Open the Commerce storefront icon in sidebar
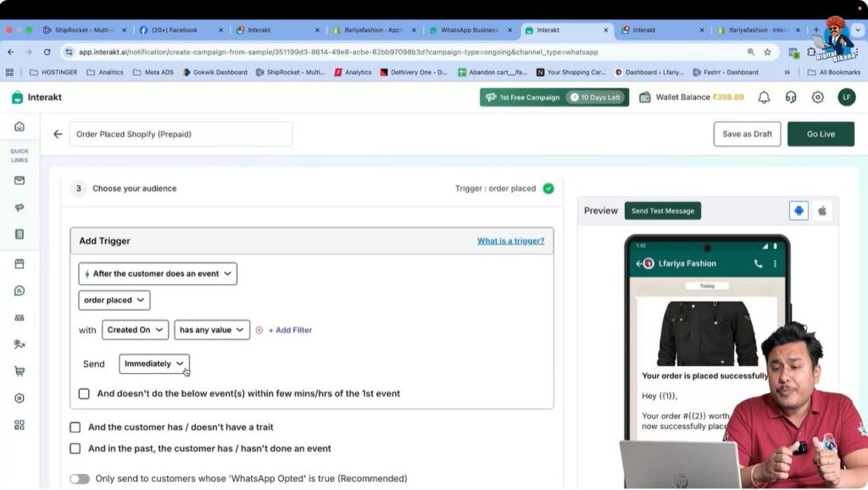This screenshot has height=490, width=868. [19, 263]
